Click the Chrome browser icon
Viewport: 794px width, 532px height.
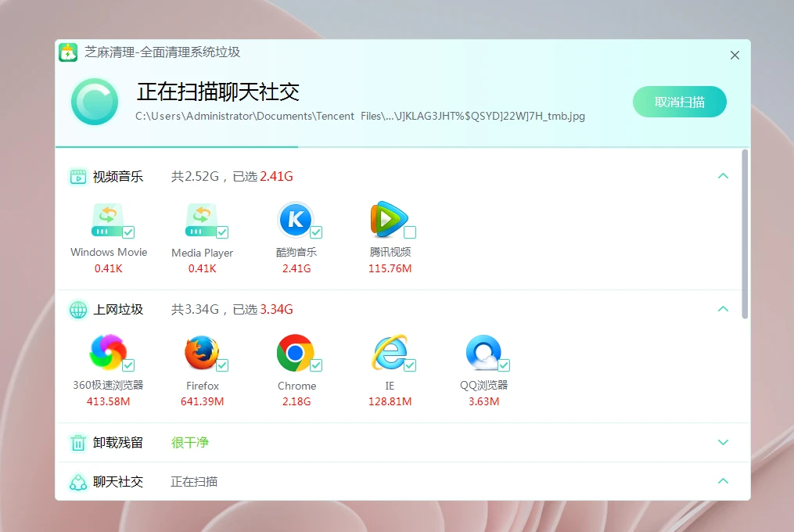295,353
